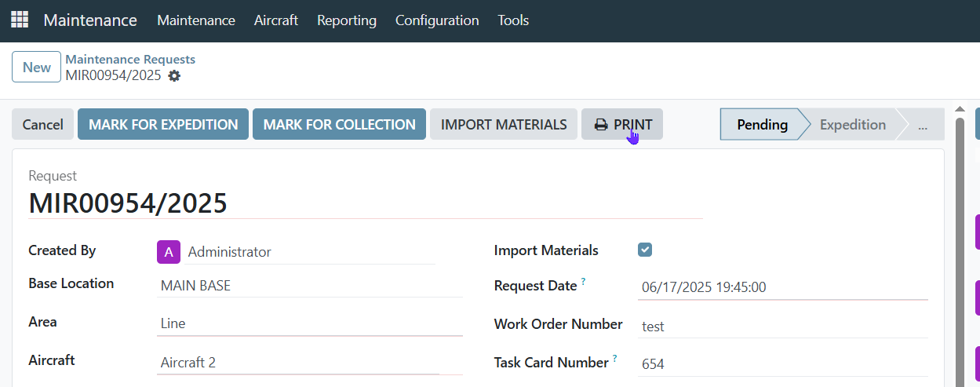Screen dimensions: 980x387
Task: Go back to Maintenance Requests breadcrumb
Action: [130, 59]
